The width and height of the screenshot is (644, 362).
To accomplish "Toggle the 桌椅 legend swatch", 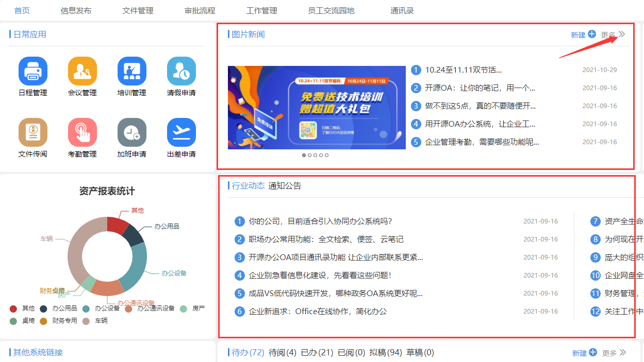I will (x=13, y=321).
